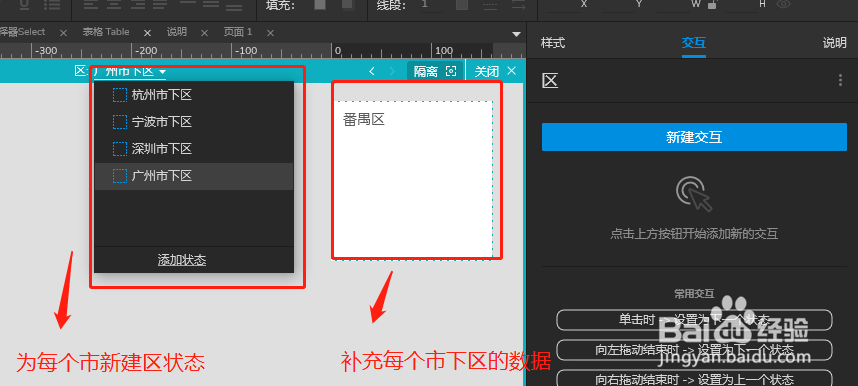858x386 pixels.
Task: Go to previous panel state arrow
Action: tap(372, 71)
